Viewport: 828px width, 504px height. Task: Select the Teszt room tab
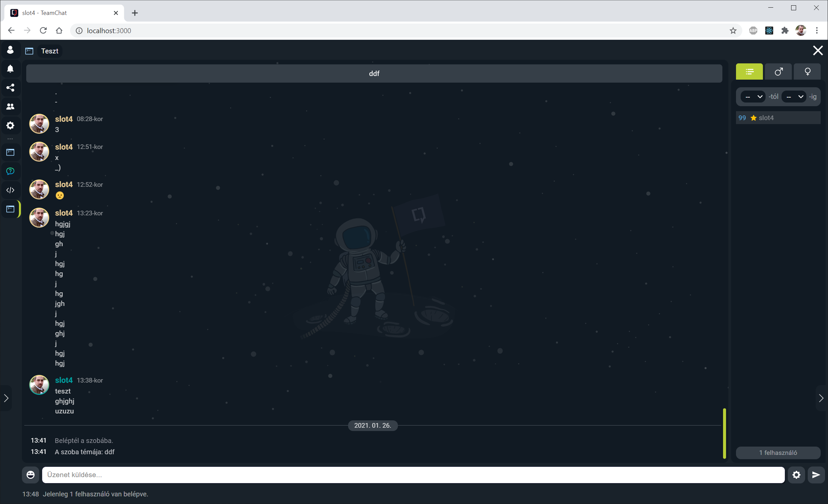tap(49, 51)
